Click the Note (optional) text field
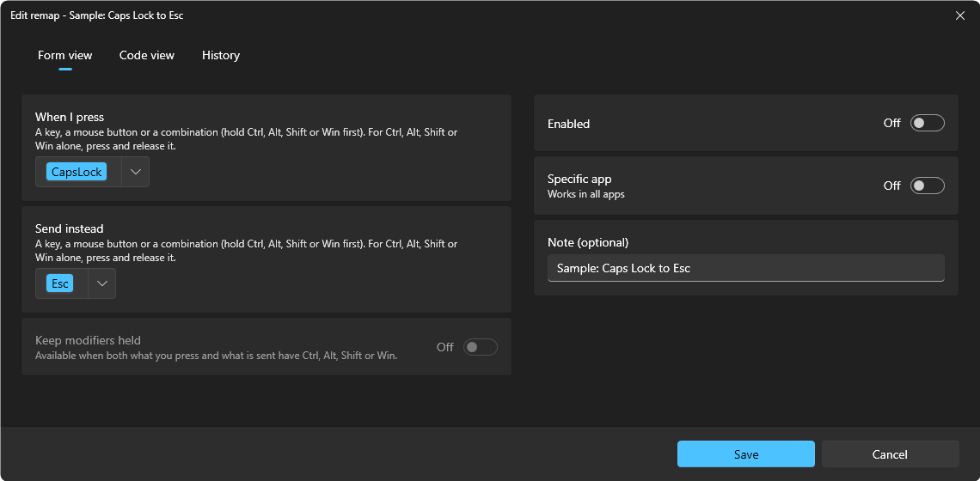 745,268
